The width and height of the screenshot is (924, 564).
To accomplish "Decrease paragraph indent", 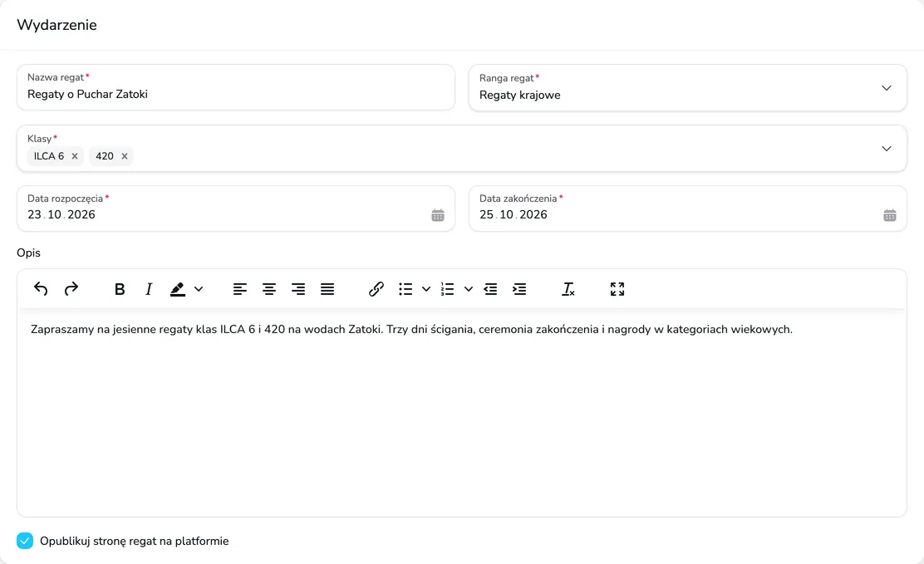I will [490, 289].
